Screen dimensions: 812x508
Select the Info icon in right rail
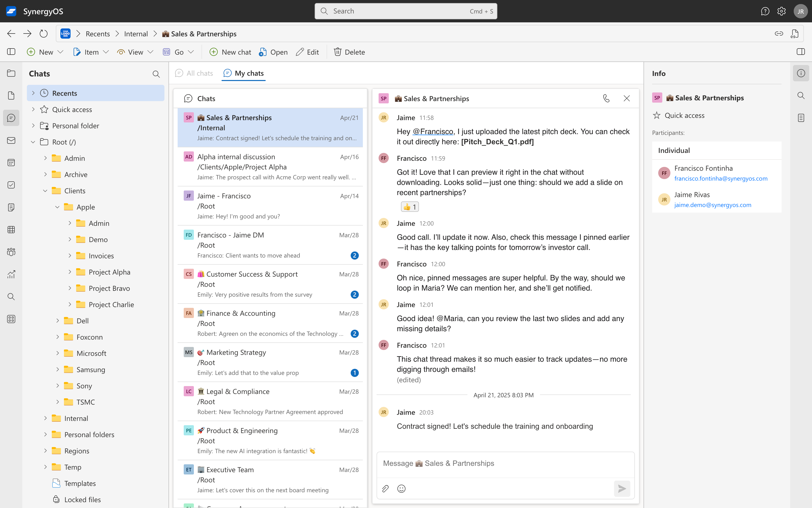click(x=801, y=73)
